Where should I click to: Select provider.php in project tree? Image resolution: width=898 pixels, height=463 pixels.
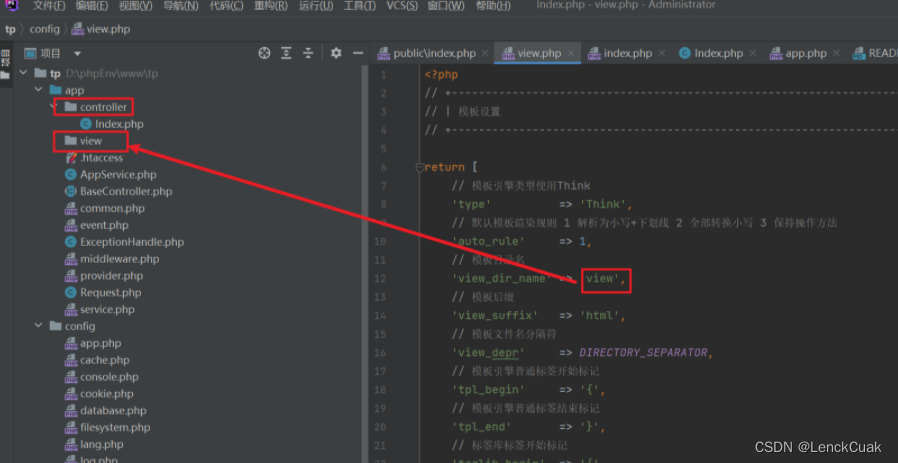click(x=104, y=276)
